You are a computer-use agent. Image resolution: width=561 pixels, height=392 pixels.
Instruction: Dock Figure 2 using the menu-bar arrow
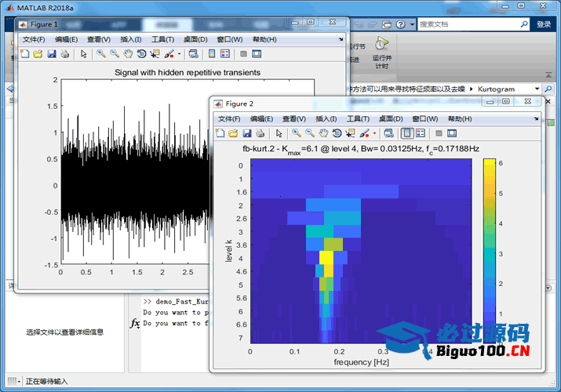[x=537, y=118]
